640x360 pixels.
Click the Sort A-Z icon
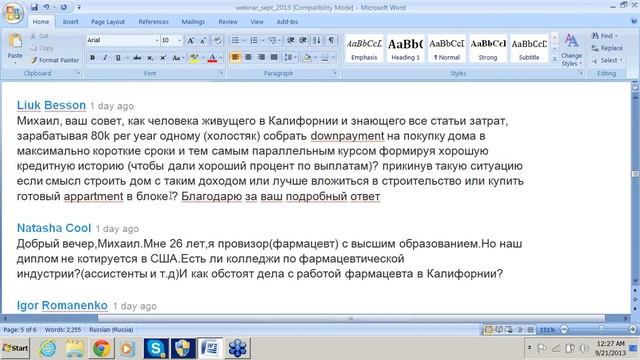[x=317, y=40]
